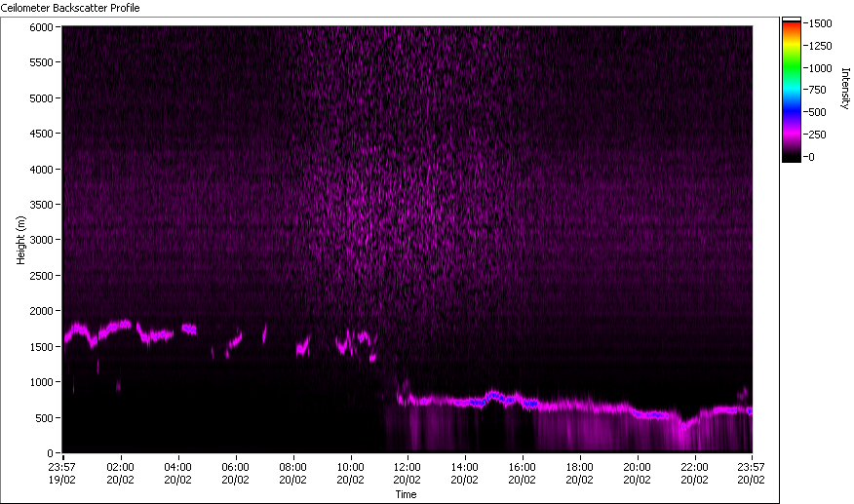Screen dimensions: 854x504
Task: Click the '16:00 20/02' time label
Action: tap(523, 473)
